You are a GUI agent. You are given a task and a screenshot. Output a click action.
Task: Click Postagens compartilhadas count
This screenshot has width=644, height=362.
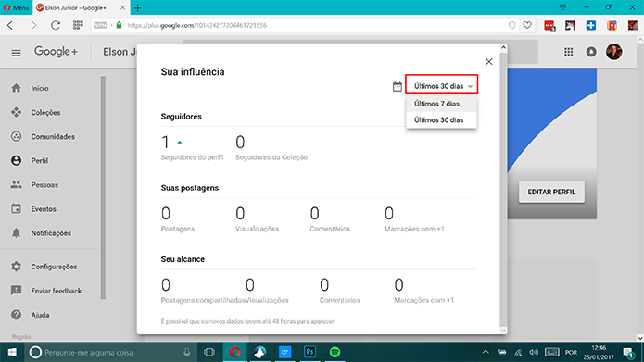pos(166,285)
